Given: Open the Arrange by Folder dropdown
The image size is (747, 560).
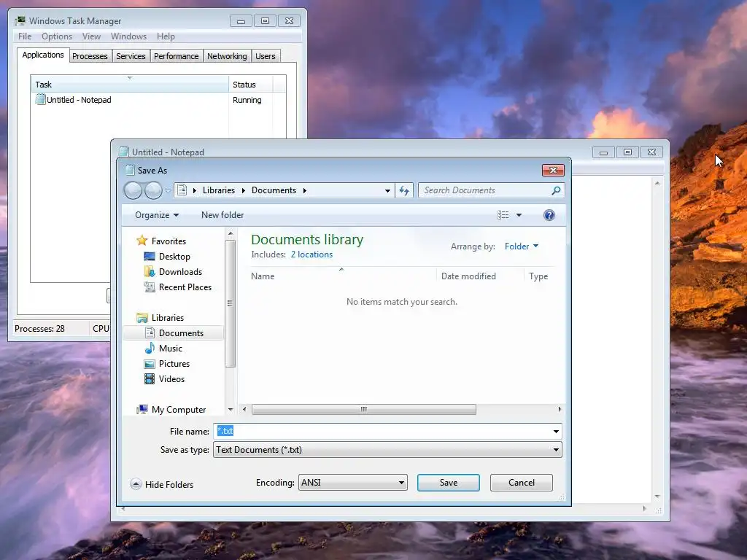Looking at the screenshot, I should click(x=521, y=246).
